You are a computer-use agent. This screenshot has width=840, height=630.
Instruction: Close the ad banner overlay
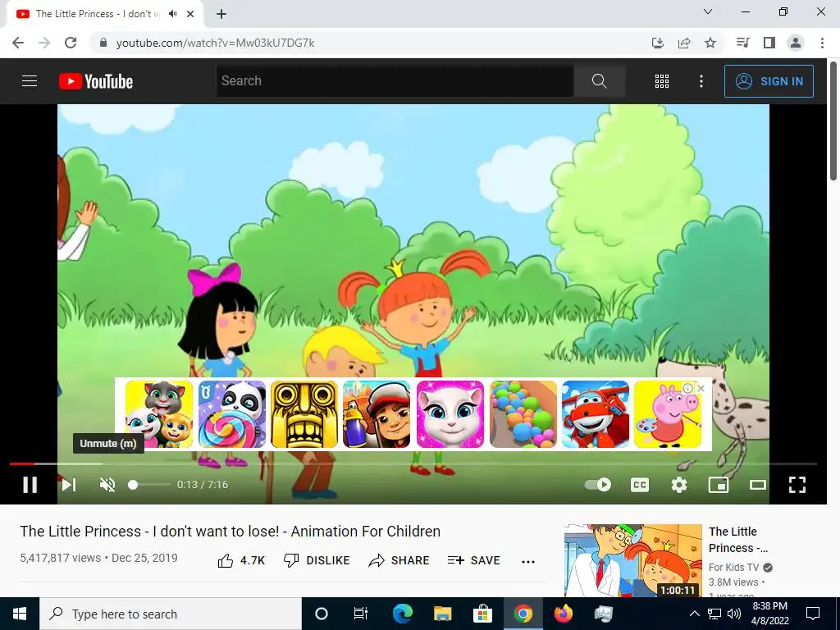tap(701, 388)
